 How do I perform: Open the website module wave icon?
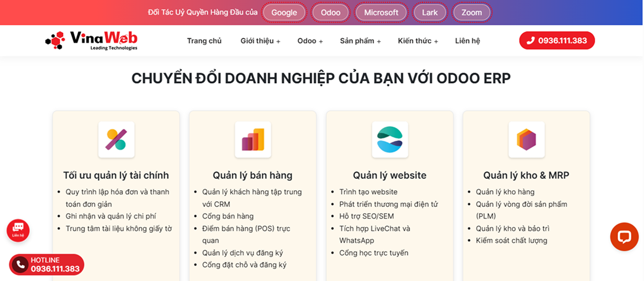(390, 140)
